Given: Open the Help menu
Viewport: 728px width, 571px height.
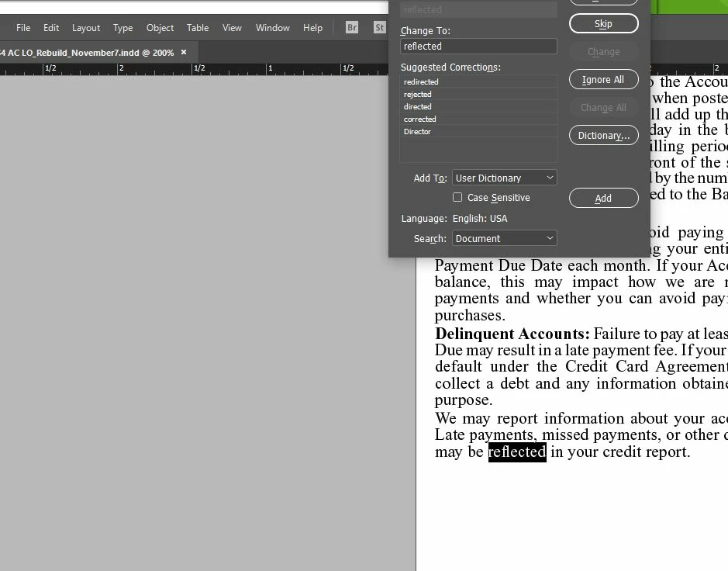Looking at the screenshot, I should pyautogui.click(x=313, y=28).
